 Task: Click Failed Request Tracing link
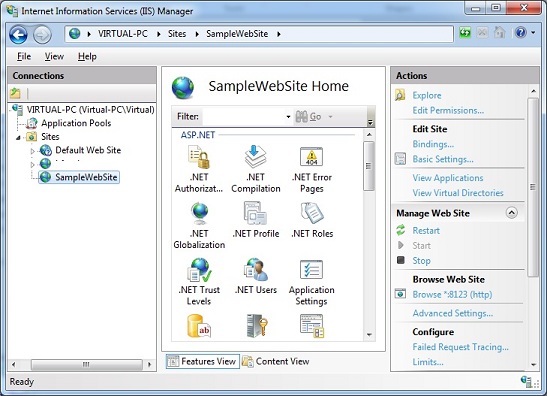click(x=460, y=346)
